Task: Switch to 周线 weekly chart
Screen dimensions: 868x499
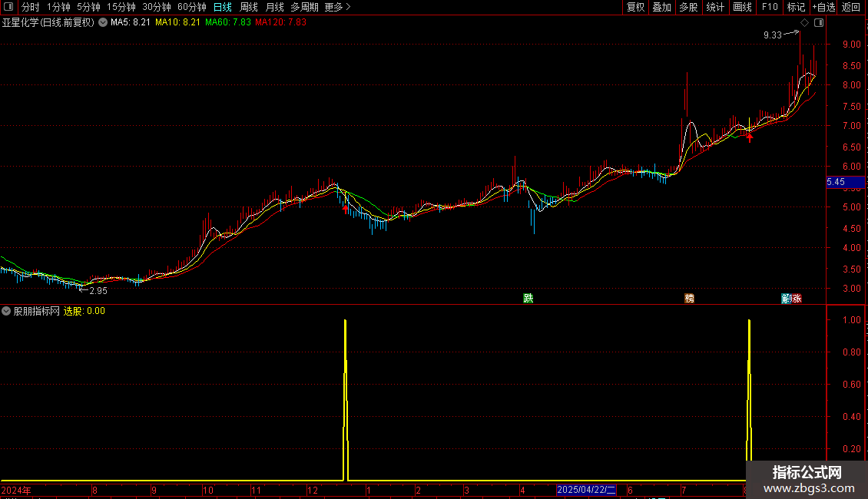Action: click(x=249, y=7)
